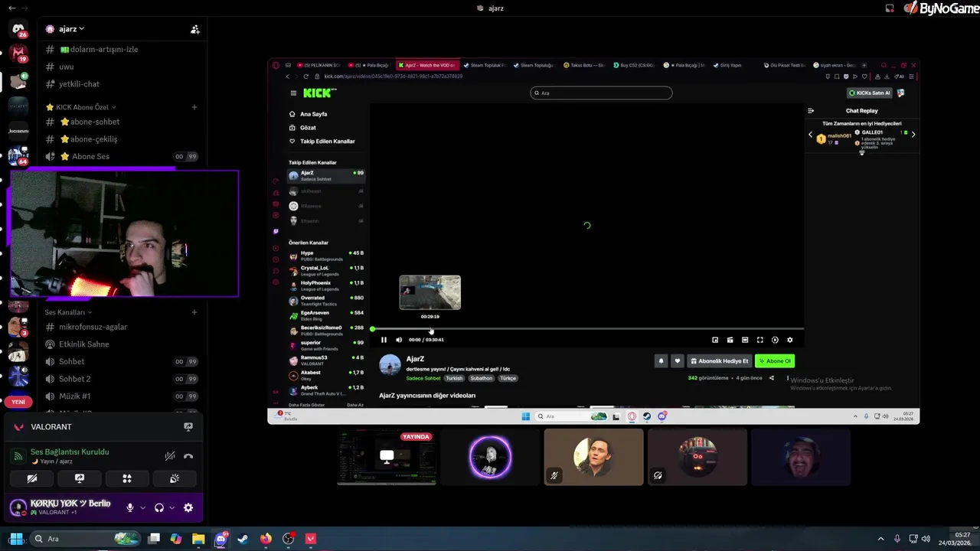Image resolution: width=980 pixels, height=551 pixels.
Task: Open abone-çekiliş channel
Action: (x=122, y=139)
